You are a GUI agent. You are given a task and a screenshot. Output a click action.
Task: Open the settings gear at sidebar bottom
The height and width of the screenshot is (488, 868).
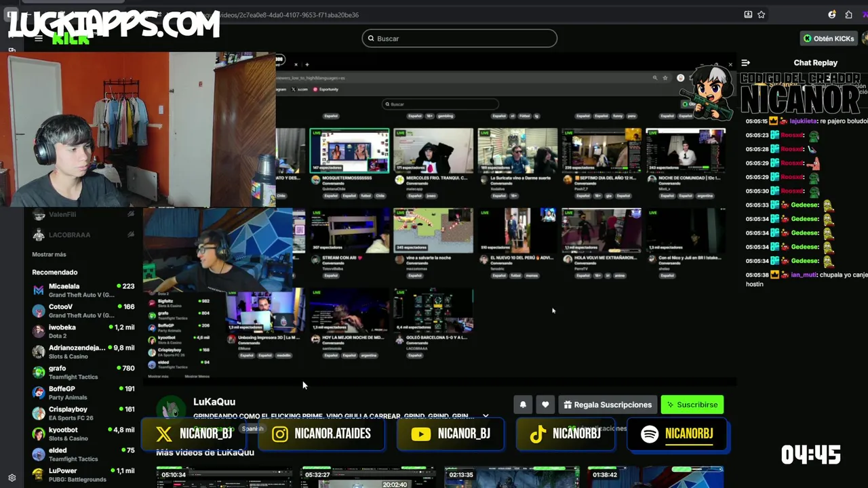pyautogui.click(x=12, y=477)
